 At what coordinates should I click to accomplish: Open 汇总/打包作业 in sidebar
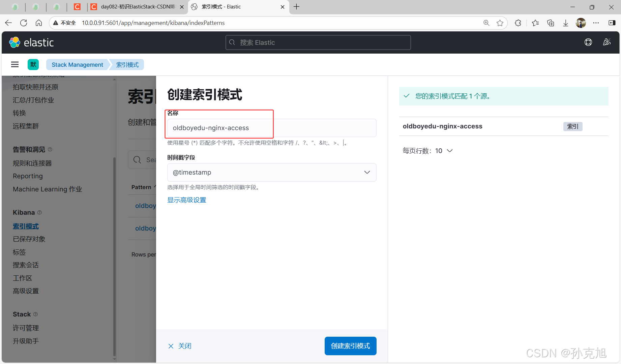[33, 100]
